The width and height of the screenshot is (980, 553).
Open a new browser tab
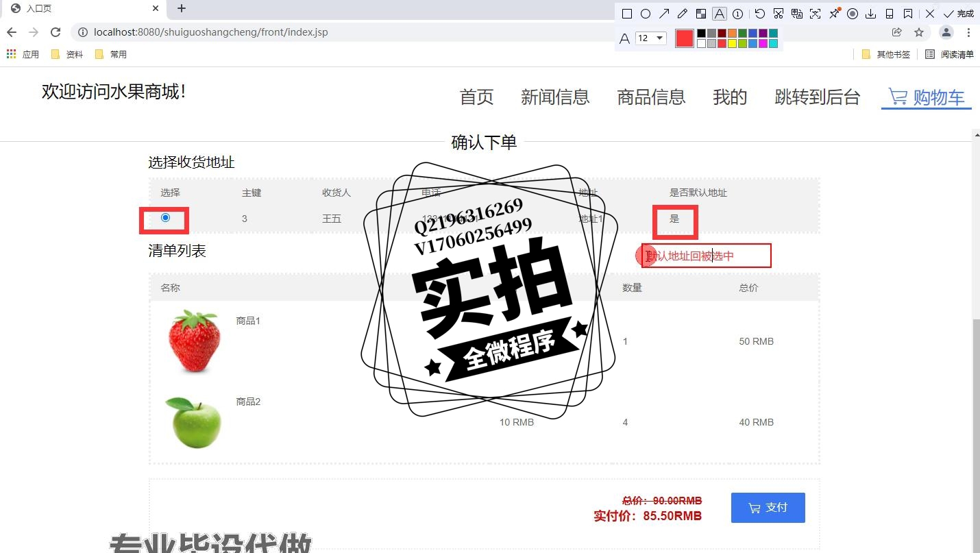(181, 9)
